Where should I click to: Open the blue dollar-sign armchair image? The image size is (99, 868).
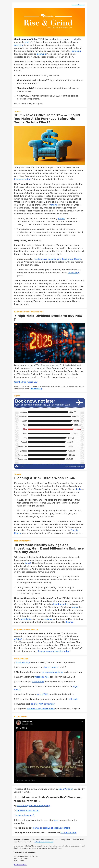click(x=49, y=145)
